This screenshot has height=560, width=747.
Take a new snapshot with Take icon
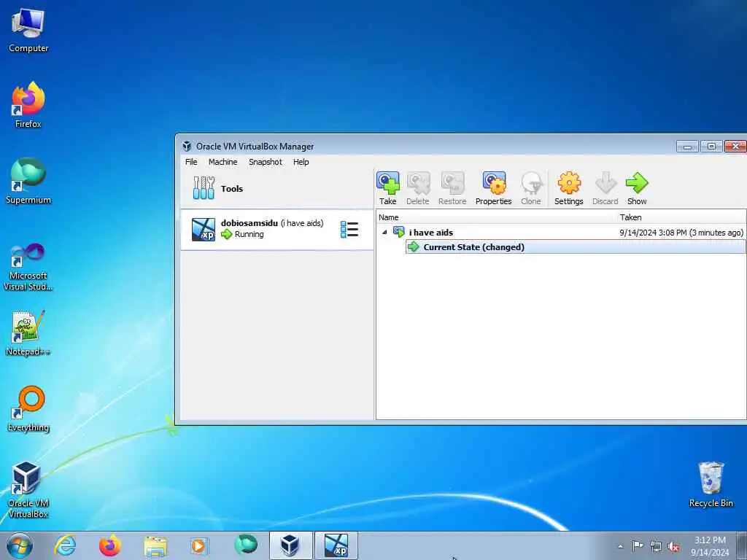click(x=388, y=189)
